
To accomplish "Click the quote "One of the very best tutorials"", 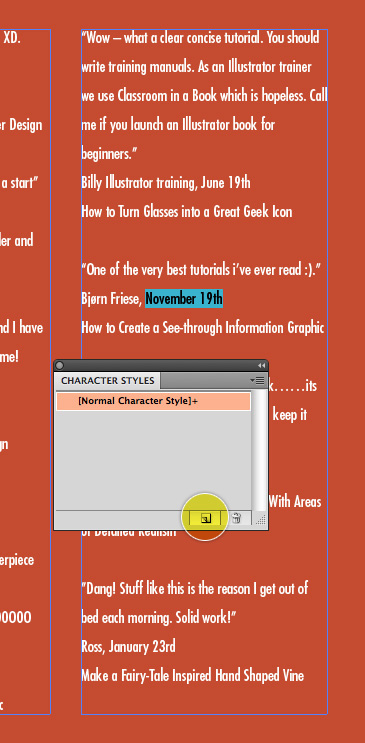I will coord(201,270).
